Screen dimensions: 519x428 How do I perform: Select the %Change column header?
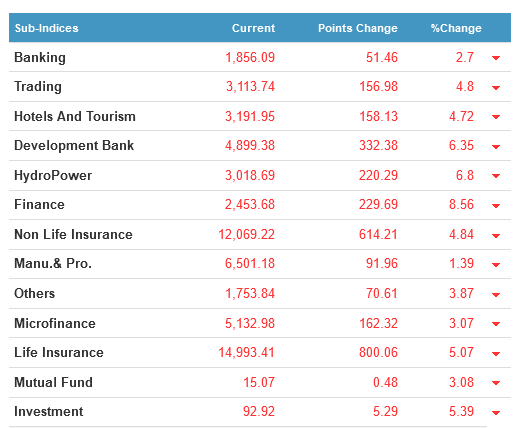coord(456,28)
